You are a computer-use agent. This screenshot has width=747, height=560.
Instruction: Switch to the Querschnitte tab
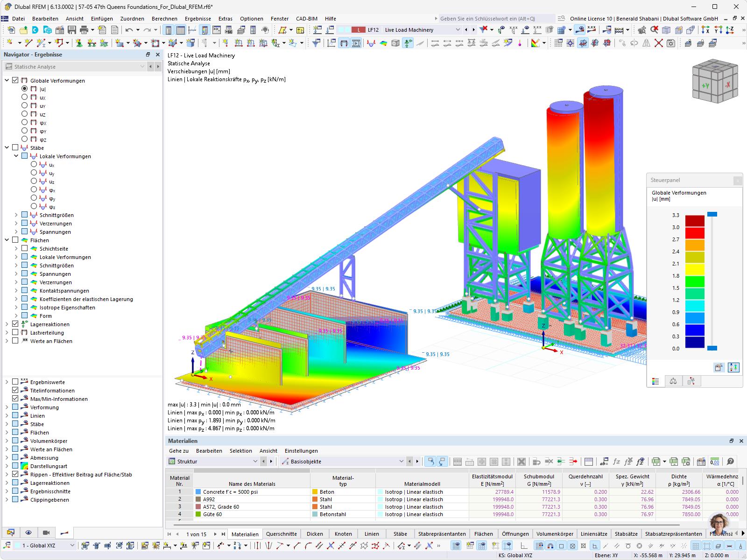[x=281, y=533]
